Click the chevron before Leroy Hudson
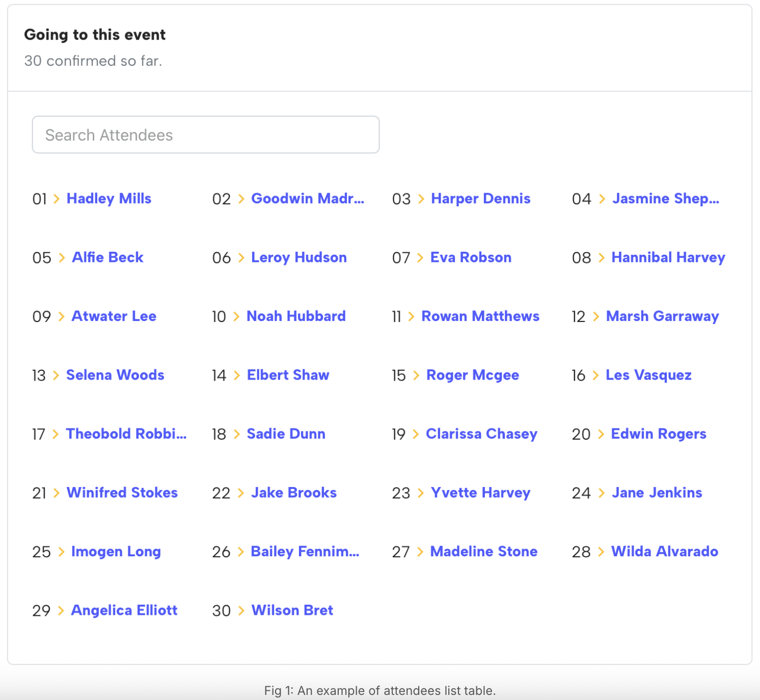The width and height of the screenshot is (760, 700). (x=241, y=258)
